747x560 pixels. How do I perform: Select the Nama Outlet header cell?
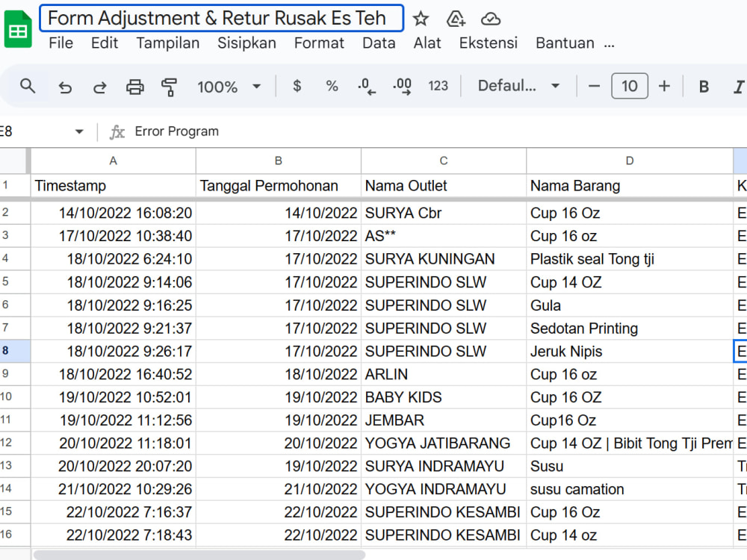(x=444, y=186)
